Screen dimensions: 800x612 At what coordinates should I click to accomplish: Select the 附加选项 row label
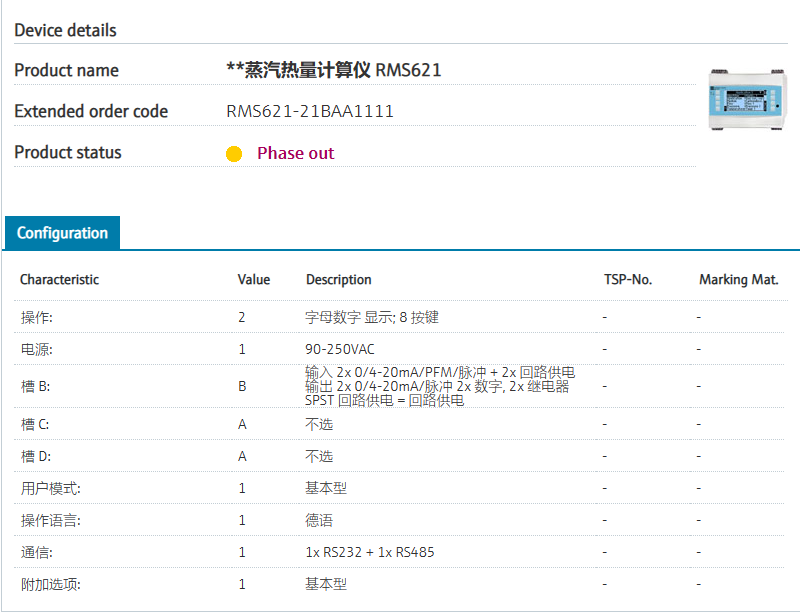click(x=51, y=584)
